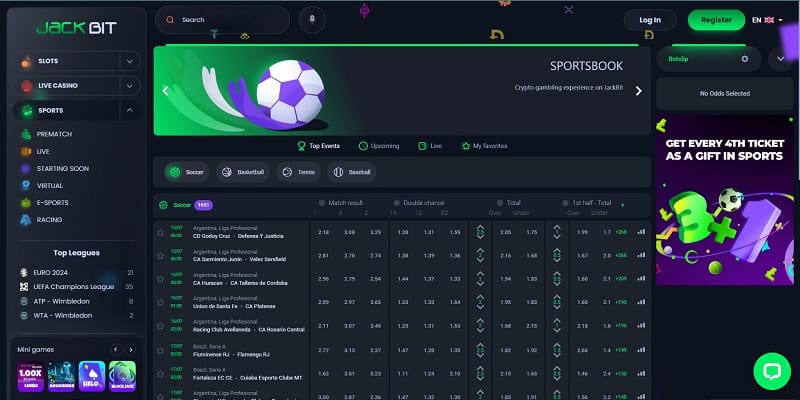The image size is (800, 400).
Task: Select the 1st half - Total radio
Action: click(565, 203)
